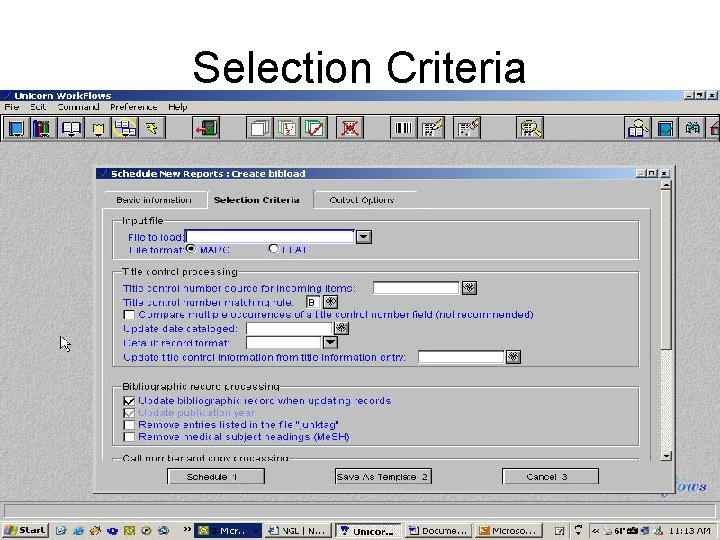Click the Title control number matching rule field
The image size is (720, 540).
313,302
